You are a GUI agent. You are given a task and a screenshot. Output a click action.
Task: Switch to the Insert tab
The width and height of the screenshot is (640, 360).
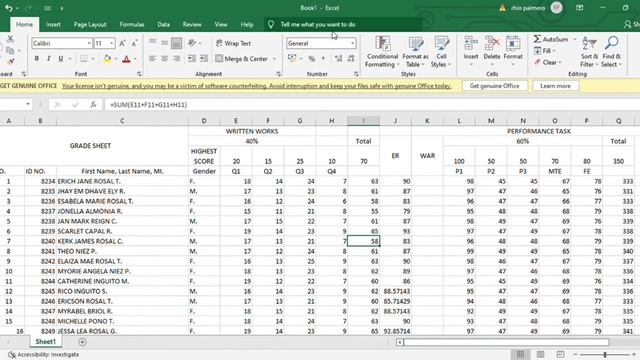tap(53, 24)
